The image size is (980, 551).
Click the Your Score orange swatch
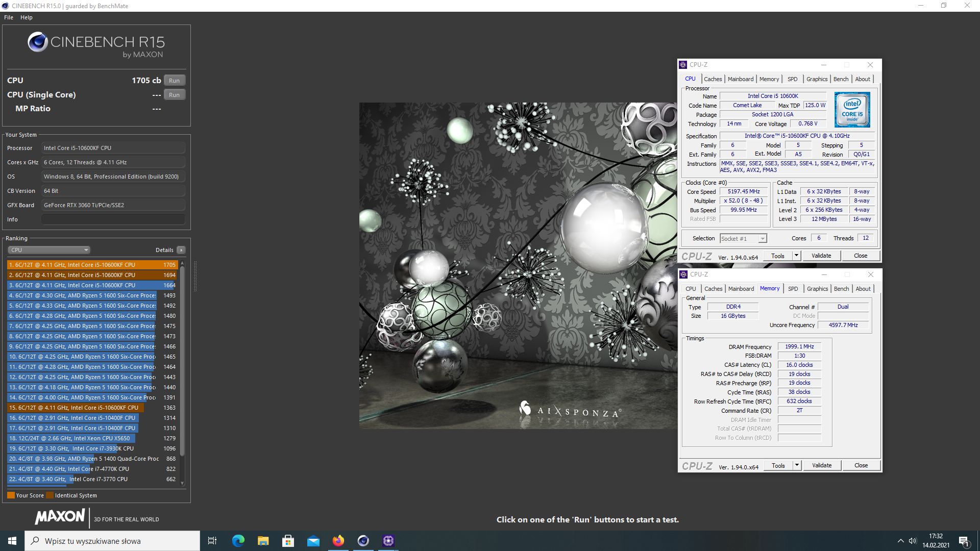tap(11, 495)
